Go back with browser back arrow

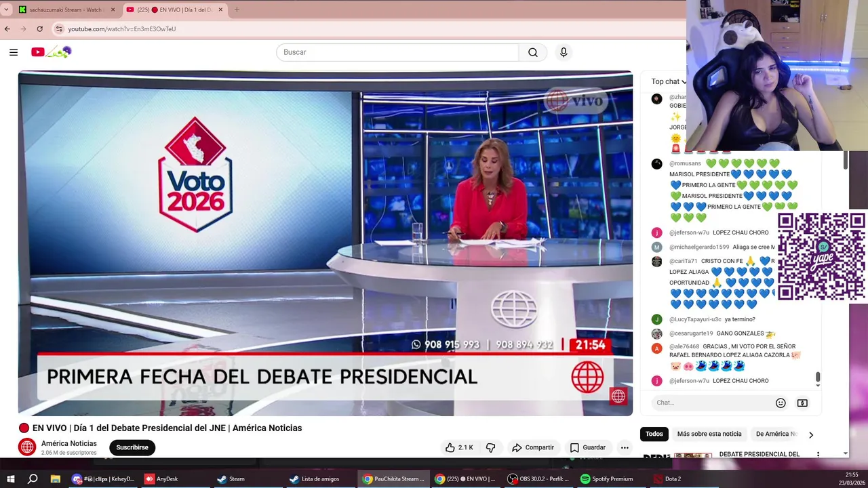coord(7,29)
